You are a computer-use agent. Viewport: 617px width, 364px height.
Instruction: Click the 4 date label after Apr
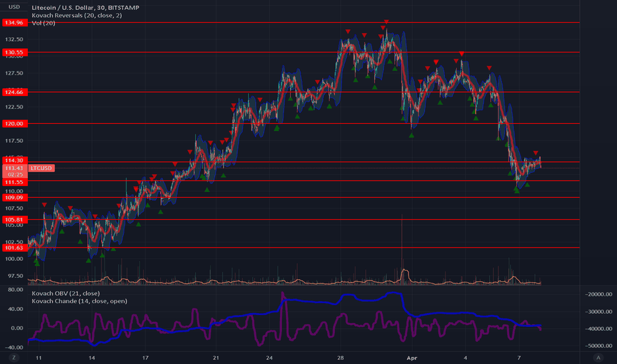click(465, 357)
